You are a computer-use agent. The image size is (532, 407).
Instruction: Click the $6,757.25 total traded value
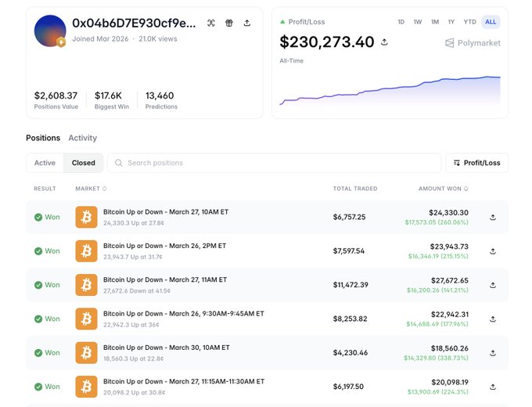[x=349, y=218]
